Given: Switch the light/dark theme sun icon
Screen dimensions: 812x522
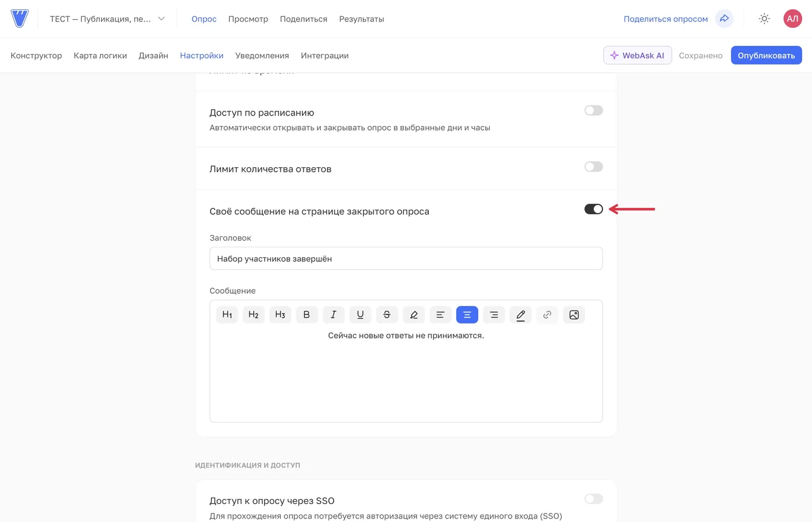Looking at the screenshot, I should (764, 19).
